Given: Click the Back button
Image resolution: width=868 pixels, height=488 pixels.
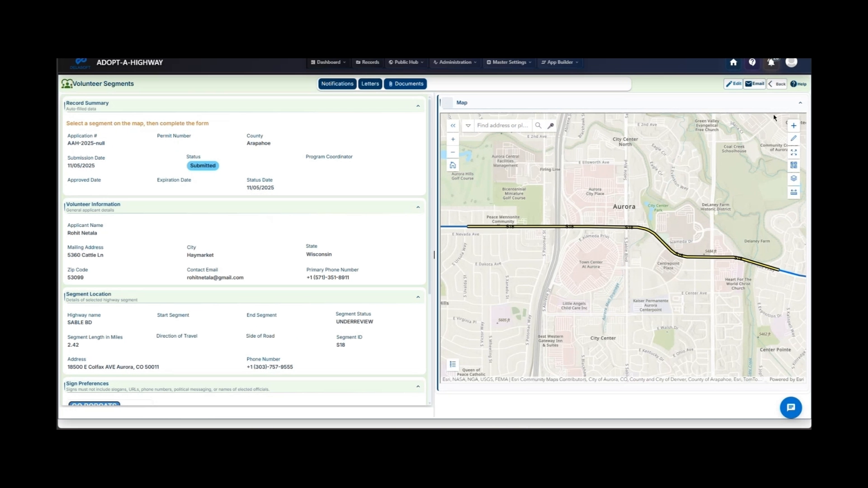Looking at the screenshot, I should pyautogui.click(x=777, y=84).
